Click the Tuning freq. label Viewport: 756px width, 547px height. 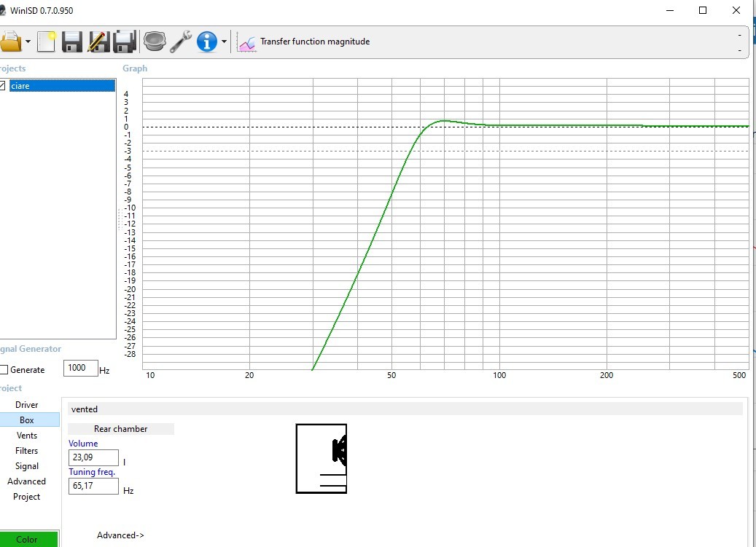pos(92,472)
